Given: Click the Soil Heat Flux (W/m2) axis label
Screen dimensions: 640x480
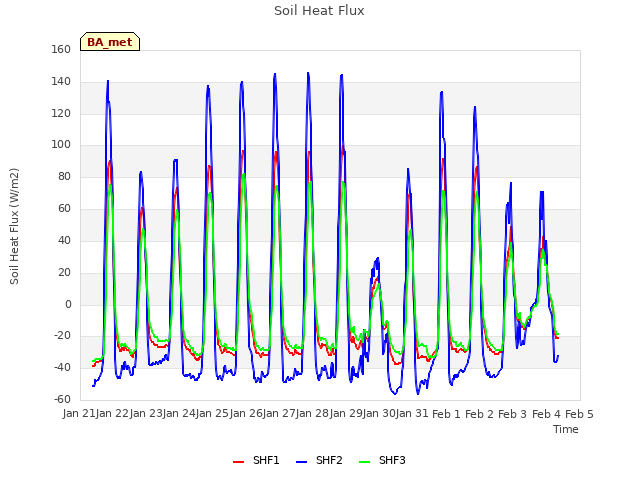Looking at the screenshot, I should [14, 226].
